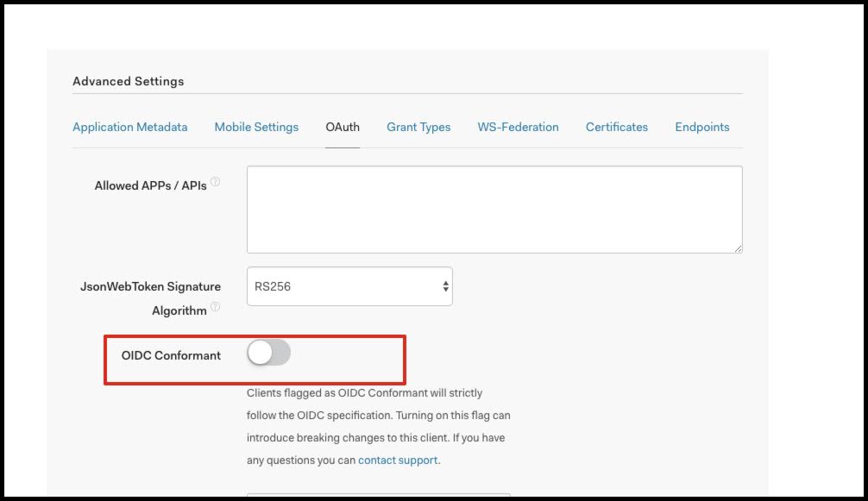Click the Allowed APPs / APIs label

coord(150,185)
